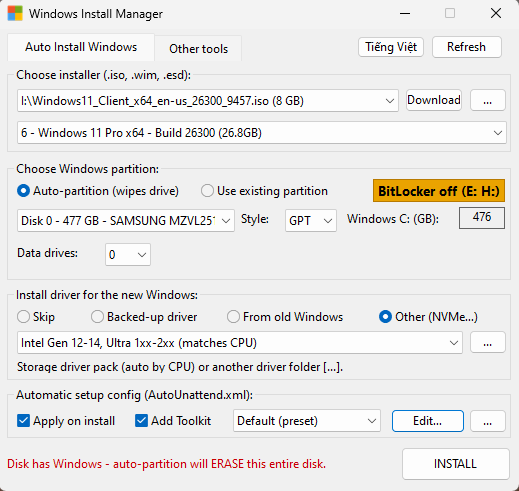Open the GPT partition style dropdown
Viewport: 519px width, 491px height.
tap(311, 221)
